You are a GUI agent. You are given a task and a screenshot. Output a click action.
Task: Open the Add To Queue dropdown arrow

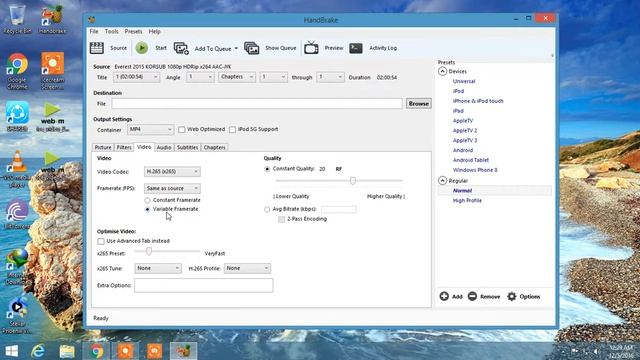pos(236,49)
